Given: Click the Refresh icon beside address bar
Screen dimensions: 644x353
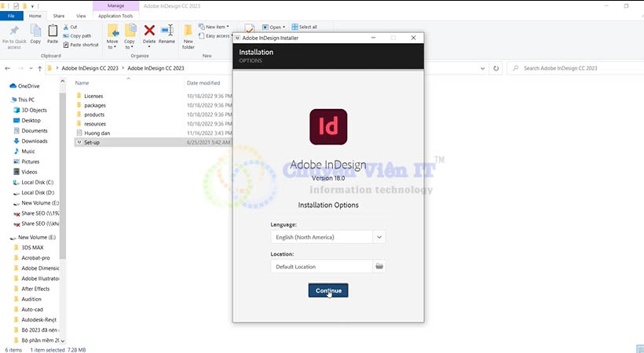Looking at the screenshot, I should click(496, 68).
